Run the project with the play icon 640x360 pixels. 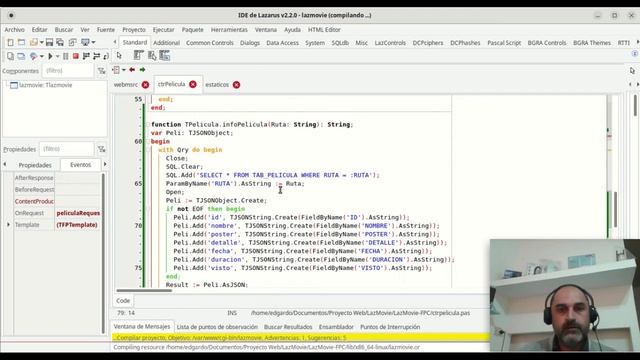tap(50, 56)
